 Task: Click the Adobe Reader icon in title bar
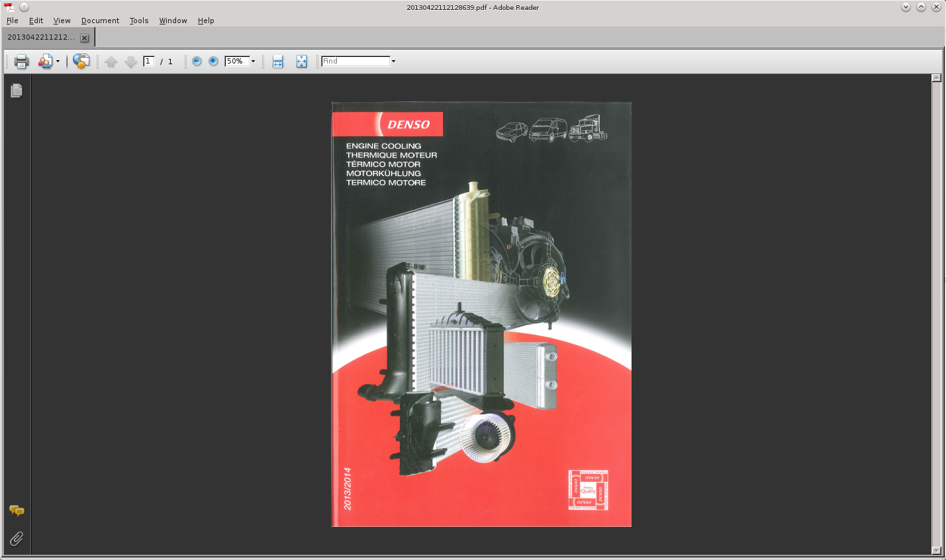pyautogui.click(x=9, y=7)
